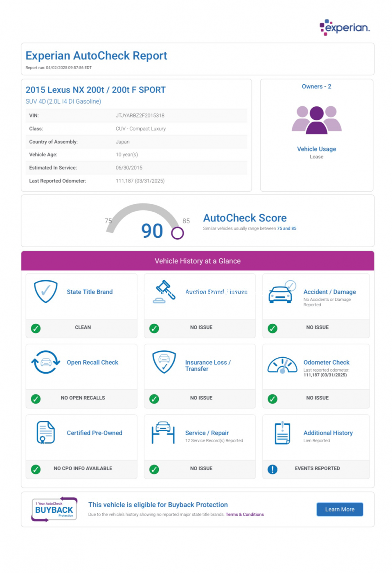
Task: Click the Country of Assembly value Japan
Action: click(x=122, y=142)
